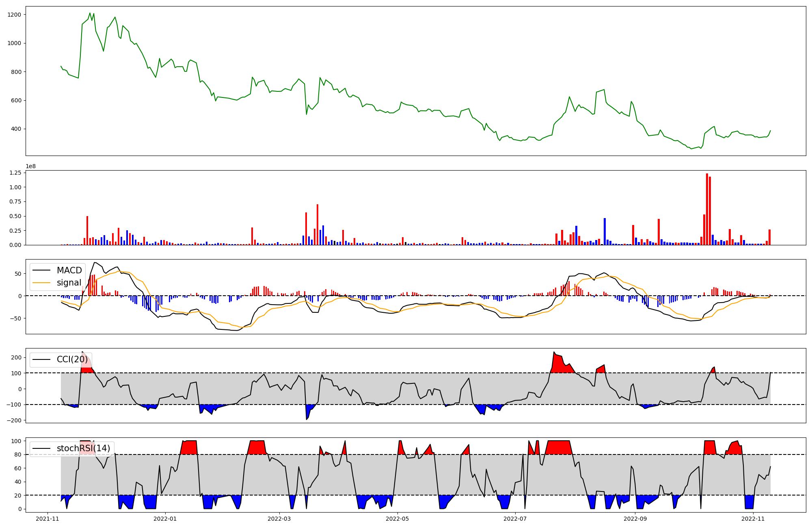Click the 1.25 volume axis tick label
812x528 pixels.
pos(15,173)
